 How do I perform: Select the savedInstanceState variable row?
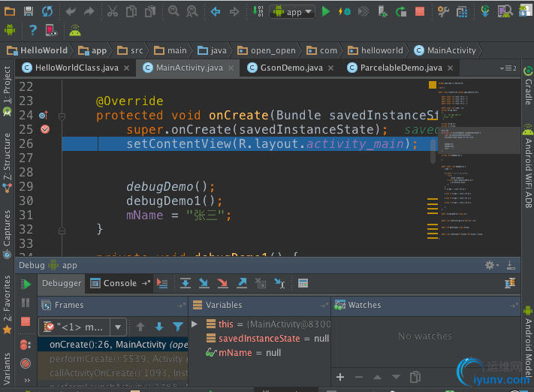(261, 339)
